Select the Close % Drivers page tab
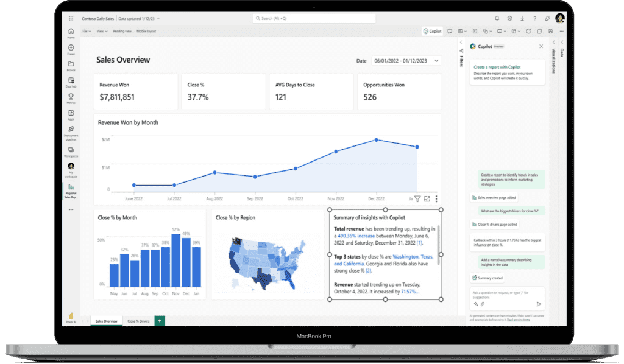624x364 pixels. point(138,321)
